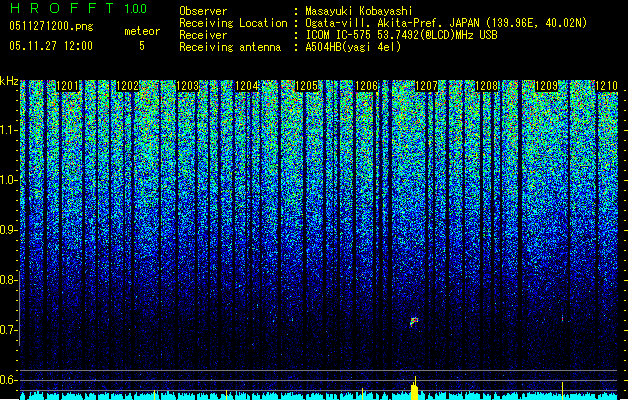The width and height of the screenshot is (629, 400).
Task: Click the faint meteor echo near 1209
Action: tap(562, 319)
